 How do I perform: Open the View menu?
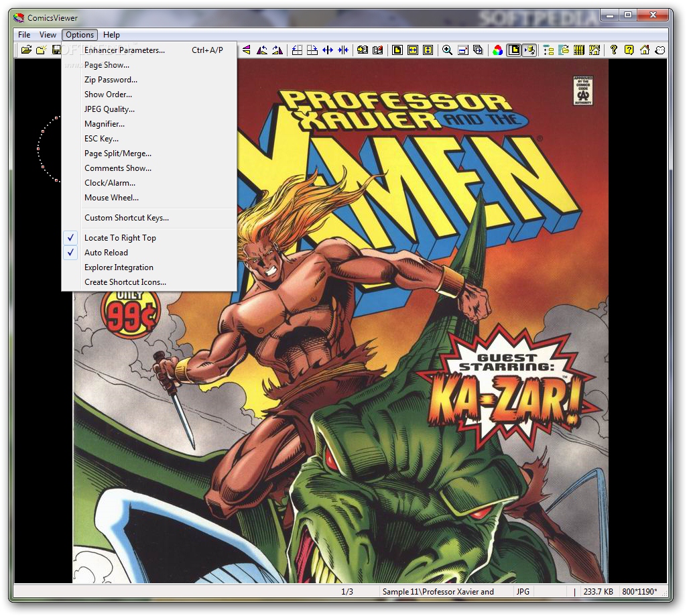48,35
